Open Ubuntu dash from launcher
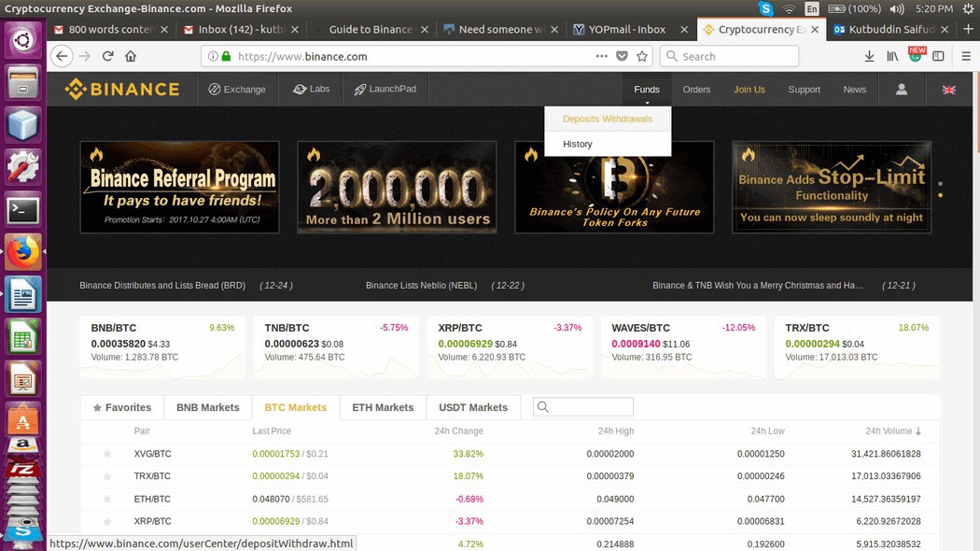This screenshot has height=551, width=980. pyautogui.click(x=22, y=41)
